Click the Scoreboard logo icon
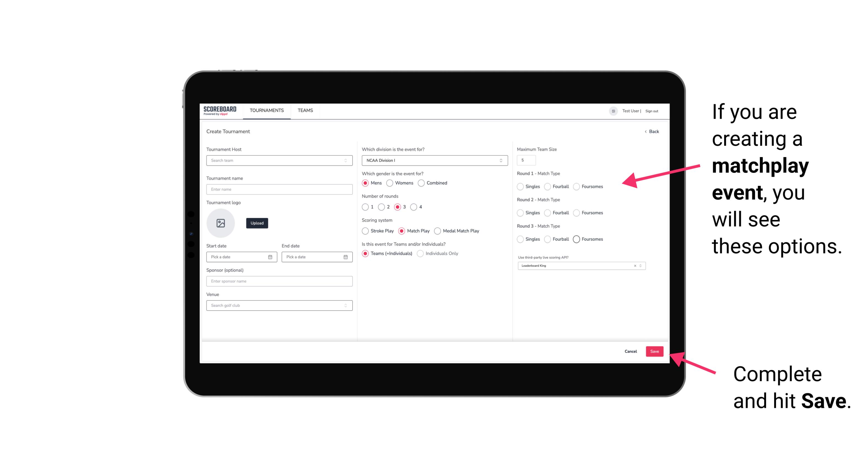The width and height of the screenshot is (868, 467). coord(220,111)
